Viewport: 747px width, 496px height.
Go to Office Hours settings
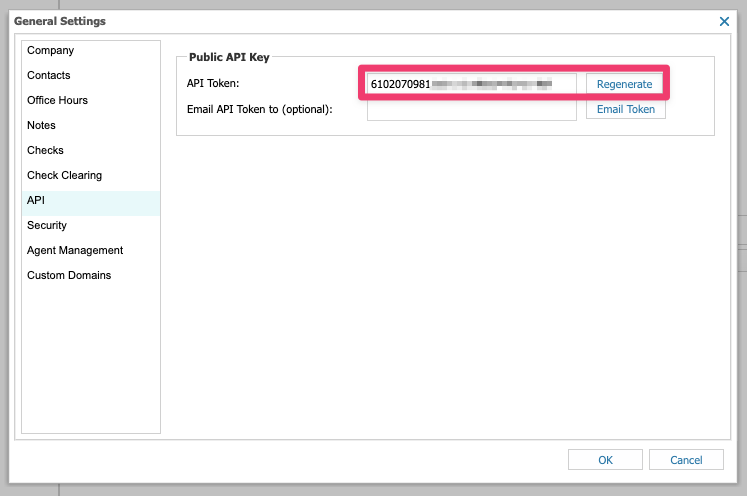click(91, 101)
